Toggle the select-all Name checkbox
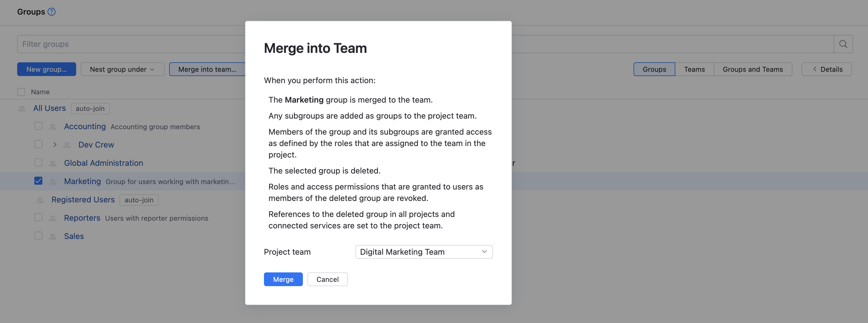This screenshot has height=323, width=868. pyautogui.click(x=21, y=92)
